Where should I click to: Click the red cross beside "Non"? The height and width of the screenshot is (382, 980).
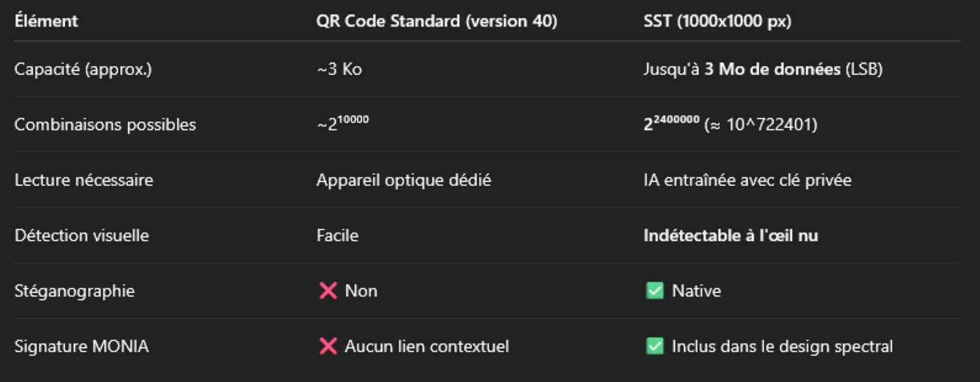point(328,291)
